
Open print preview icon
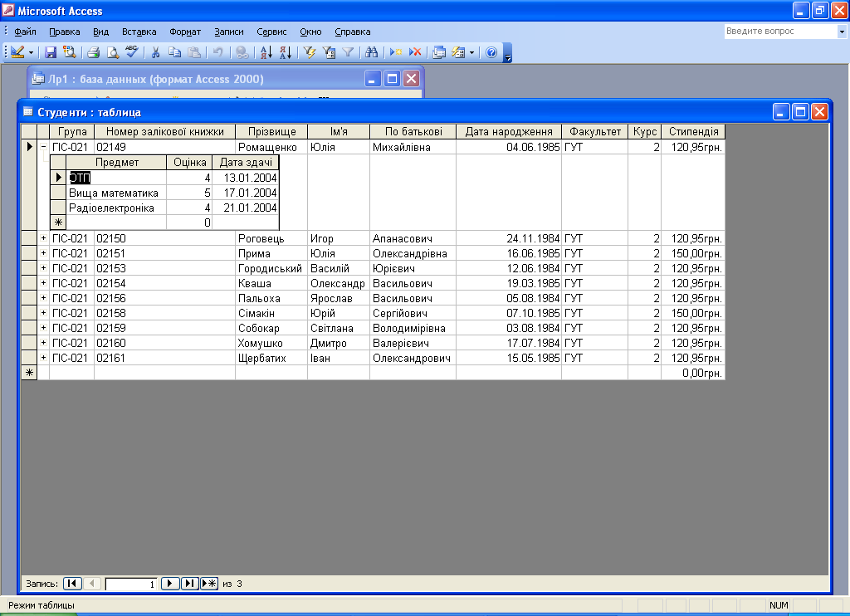point(113,52)
